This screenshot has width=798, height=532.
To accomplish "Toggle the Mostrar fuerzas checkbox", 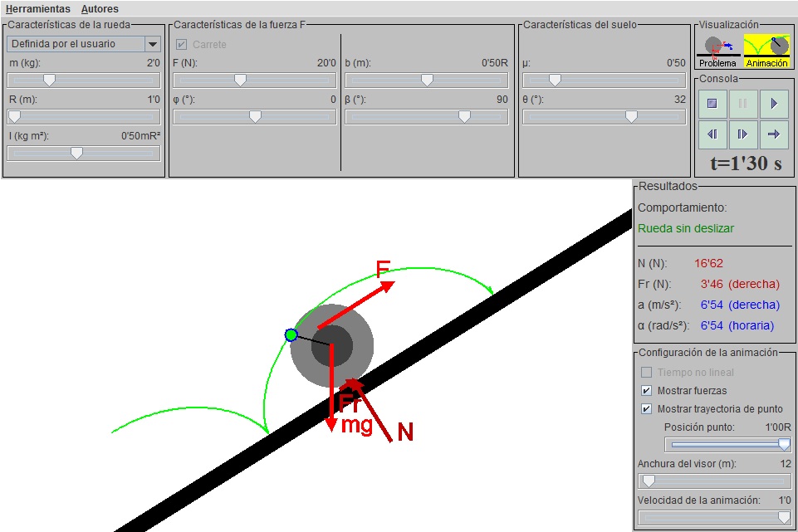I will [647, 390].
